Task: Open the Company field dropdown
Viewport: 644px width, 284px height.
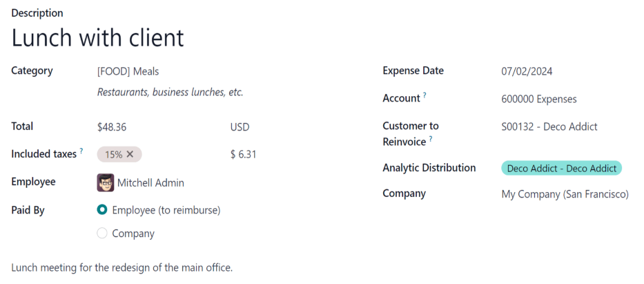Action: [x=565, y=194]
